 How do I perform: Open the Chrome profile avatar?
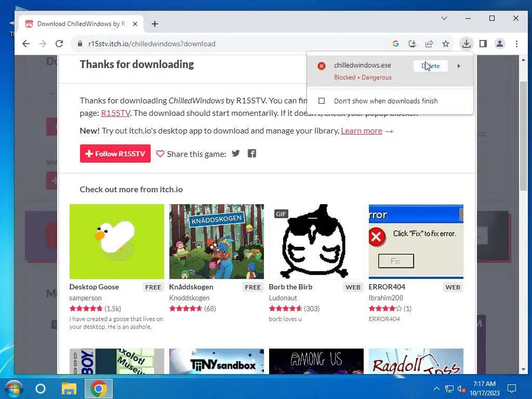tap(500, 44)
